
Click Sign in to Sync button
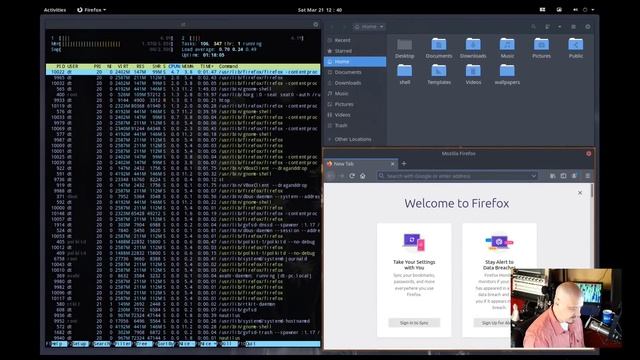414,323
